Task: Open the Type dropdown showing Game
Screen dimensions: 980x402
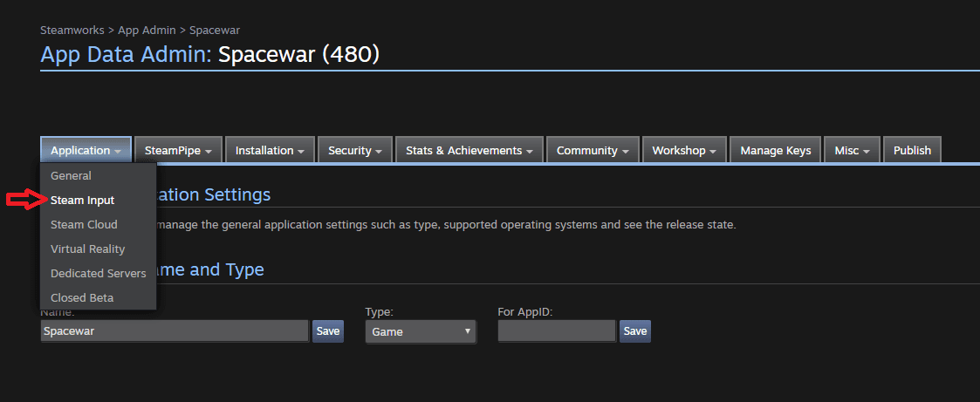Action: (x=421, y=331)
